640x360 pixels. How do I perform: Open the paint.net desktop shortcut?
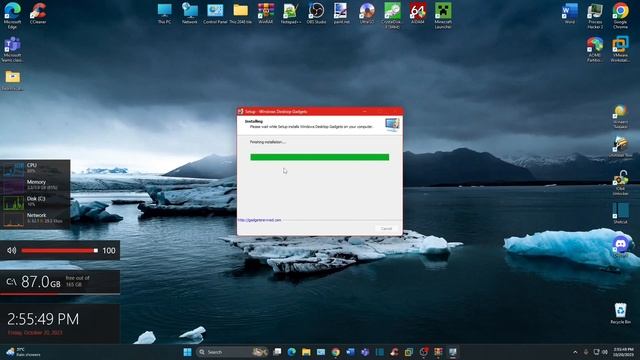pos(342,13)
